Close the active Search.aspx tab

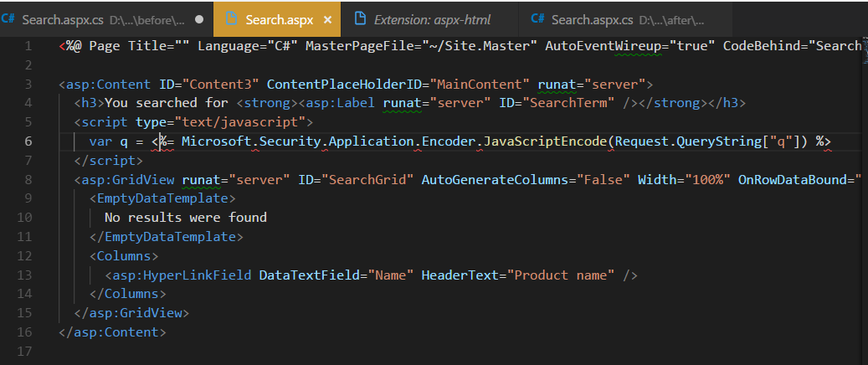pos(327,18)
